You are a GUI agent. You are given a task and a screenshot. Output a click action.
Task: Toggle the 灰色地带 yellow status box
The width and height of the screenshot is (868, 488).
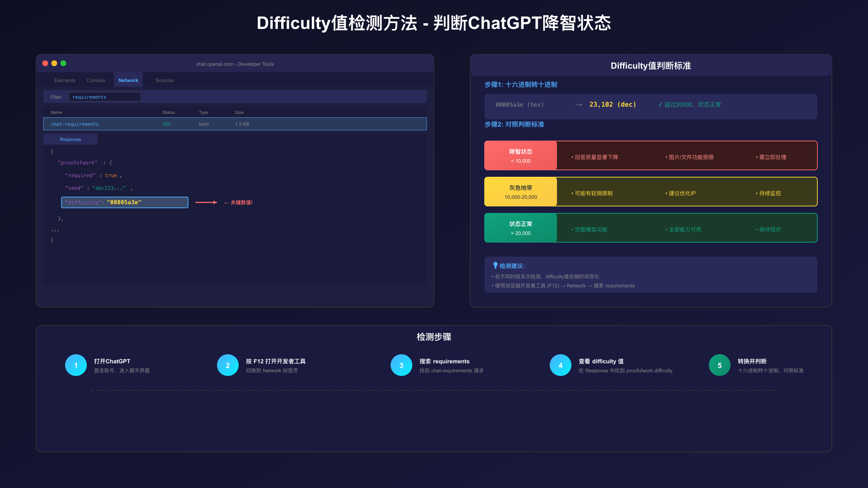(x=520, y=191)
